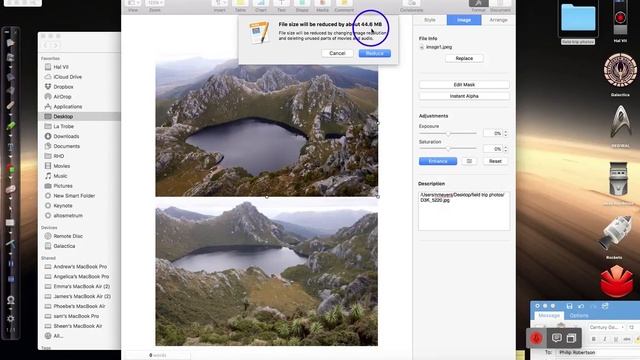Click the Table toolbar icon

pyautogui.click(x=240, y=5)
